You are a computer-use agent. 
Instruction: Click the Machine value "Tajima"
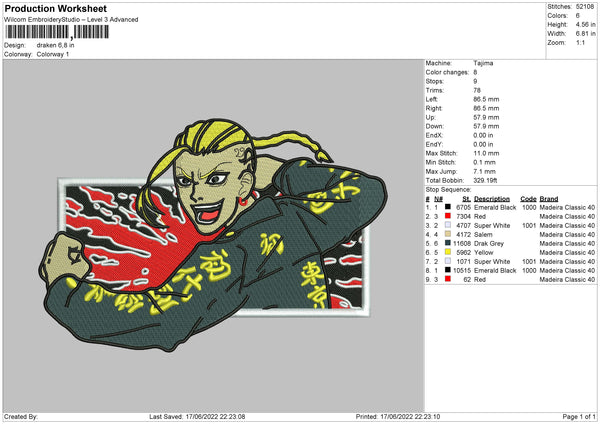coord(483,63)
